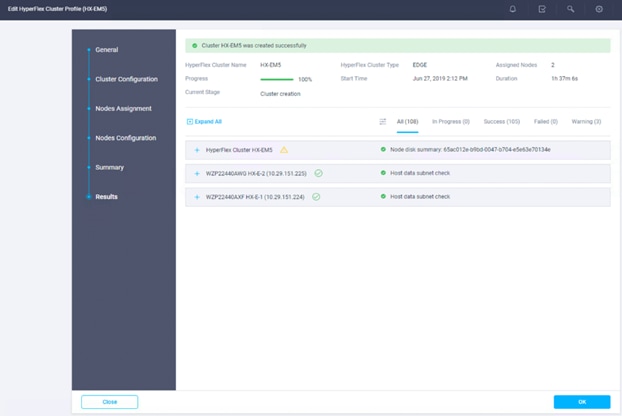Open the notifications bell icon
This screenshot has height=416, width=622.
513,9
